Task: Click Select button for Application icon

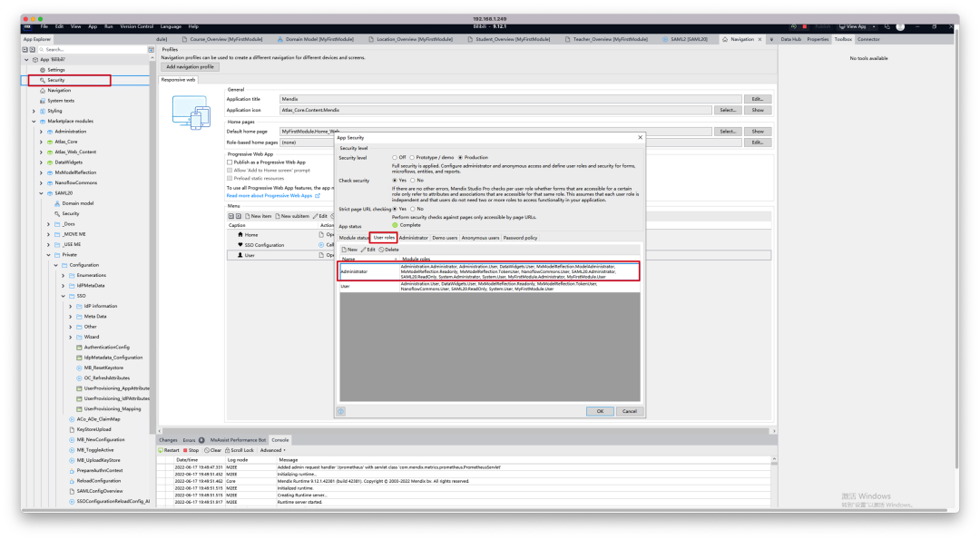Action: [728, 110]
